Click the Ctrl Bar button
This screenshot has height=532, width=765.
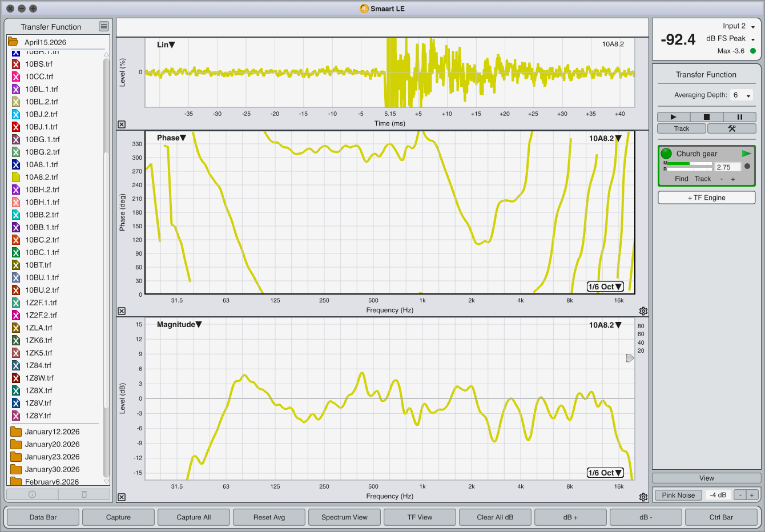click(x=721, y=517)
